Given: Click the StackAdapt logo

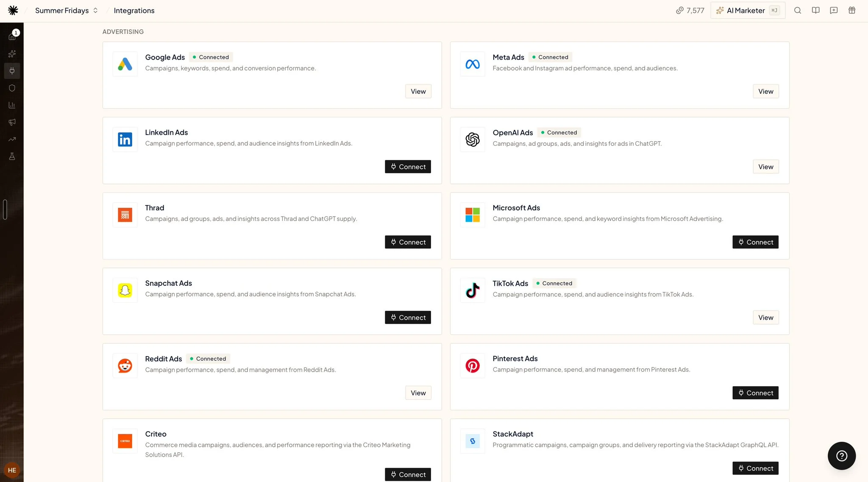Looking at the screenshot, I should [473, 441].
